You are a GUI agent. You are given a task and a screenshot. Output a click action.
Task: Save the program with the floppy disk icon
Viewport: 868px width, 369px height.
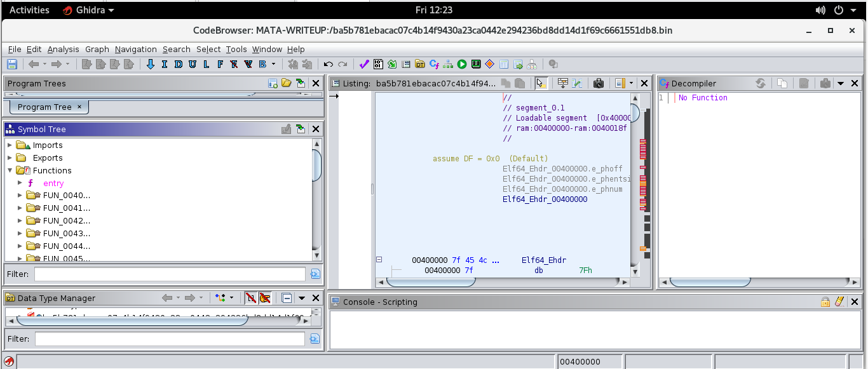pos(11,64)
